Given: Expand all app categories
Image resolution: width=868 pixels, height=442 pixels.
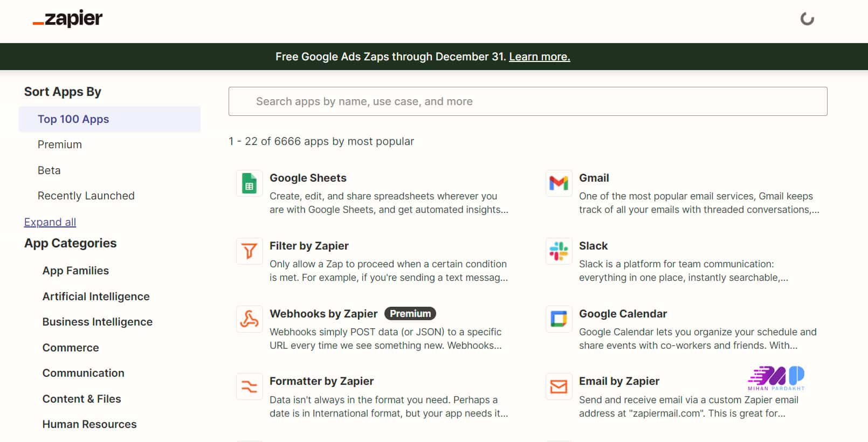Looking at the screenshot, I should tap(50, 222).
